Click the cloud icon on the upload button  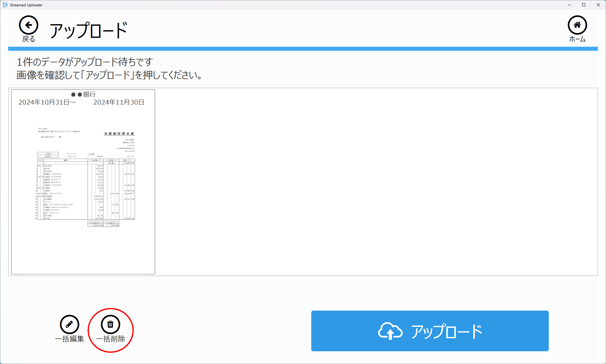click(390, 331)
